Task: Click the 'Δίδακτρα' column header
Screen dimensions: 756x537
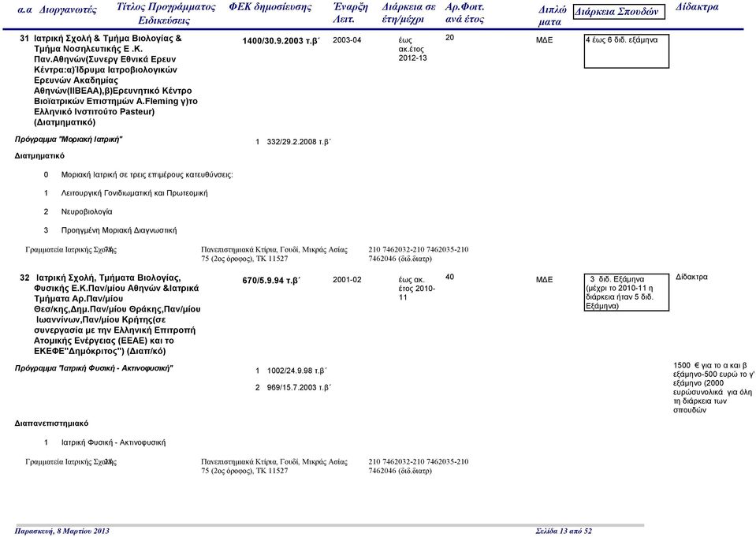Action: pyautogui.click(x=697, y=7)
